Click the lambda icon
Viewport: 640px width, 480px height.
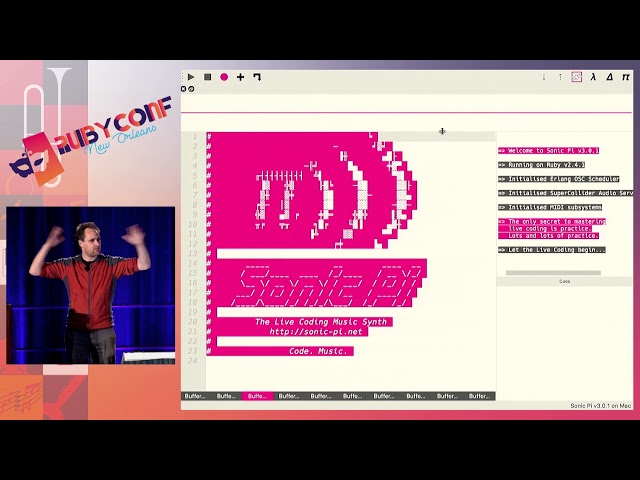593,77
